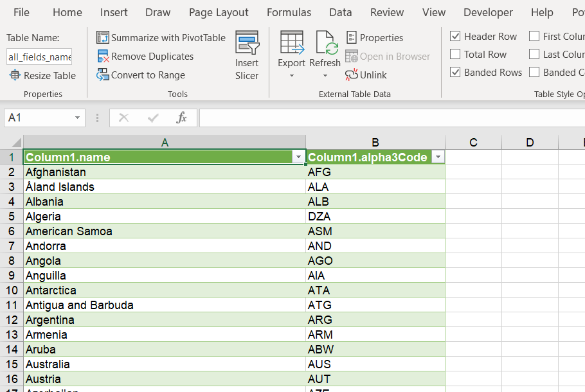The width and height of the screenshot is (585, 392).
Task: Toggle the Header Row checkbox
Action: point(455,36)
